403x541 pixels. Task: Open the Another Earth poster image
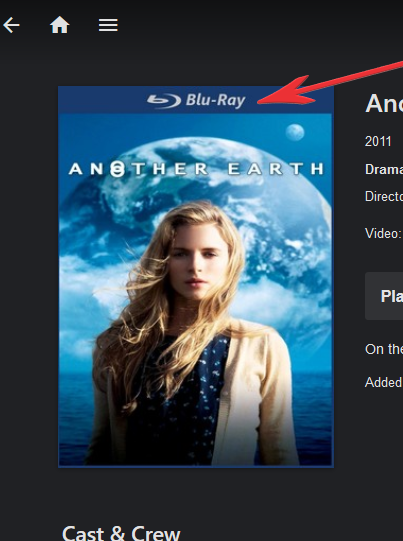point(196,277)
